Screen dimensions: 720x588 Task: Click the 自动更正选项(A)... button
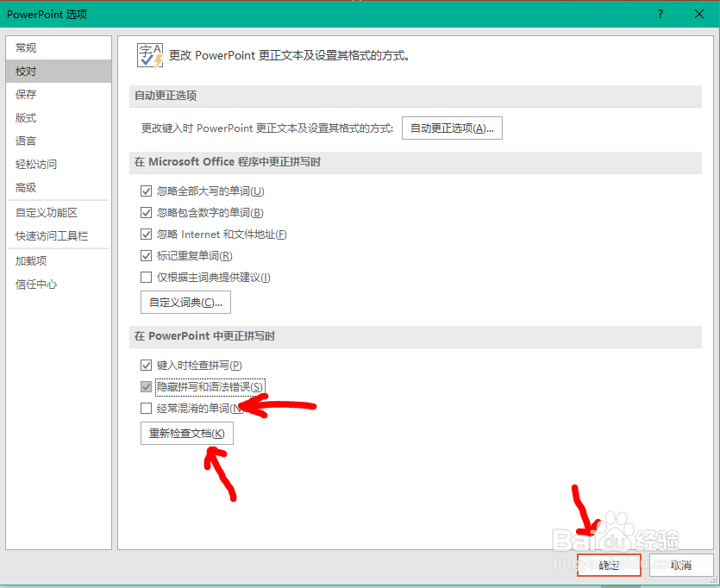(452, 128)
